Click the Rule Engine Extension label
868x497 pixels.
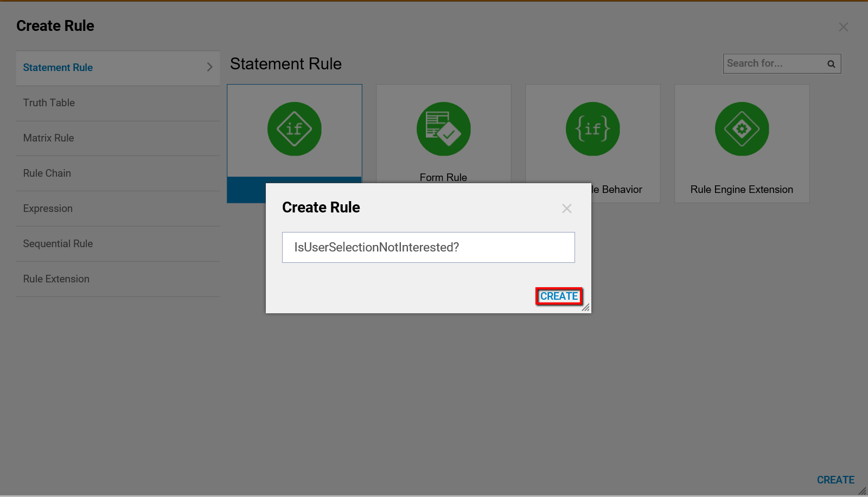742,190
